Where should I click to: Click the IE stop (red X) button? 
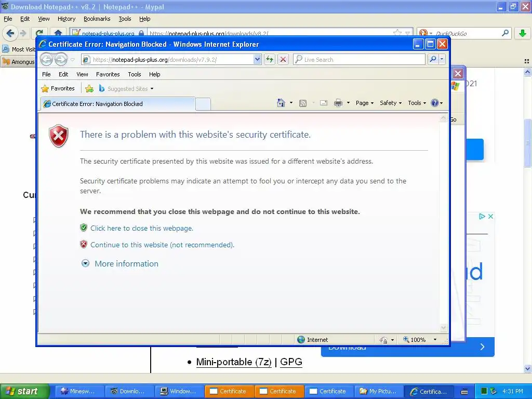283,60
